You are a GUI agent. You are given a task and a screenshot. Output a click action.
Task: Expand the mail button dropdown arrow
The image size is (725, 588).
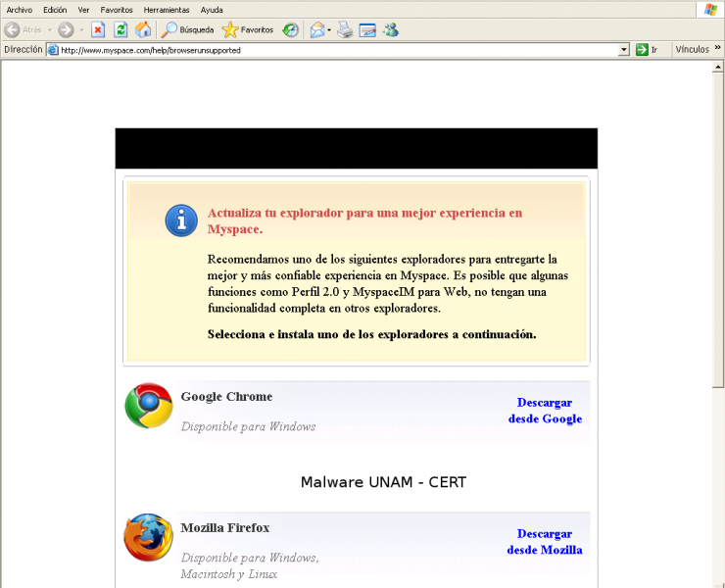tap(329, 30)
